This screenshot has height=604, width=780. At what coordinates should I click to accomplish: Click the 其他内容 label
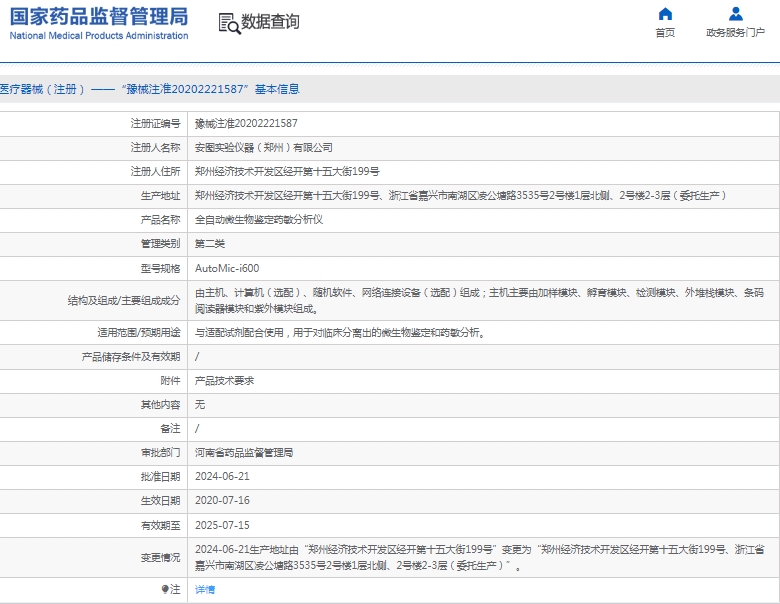[x=160, y=404]
